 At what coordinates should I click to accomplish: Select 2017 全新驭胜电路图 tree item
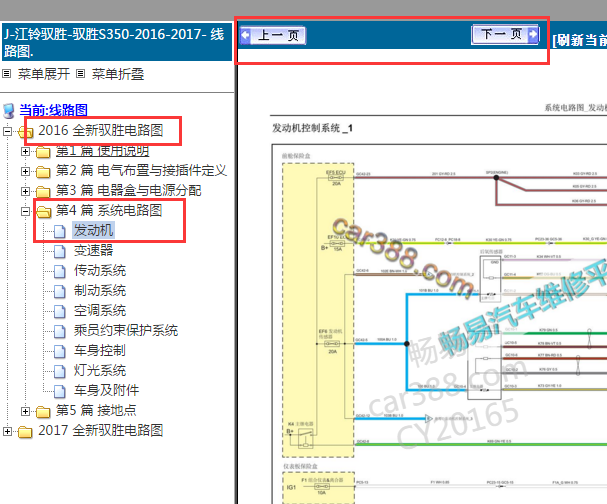pos(101,430)
